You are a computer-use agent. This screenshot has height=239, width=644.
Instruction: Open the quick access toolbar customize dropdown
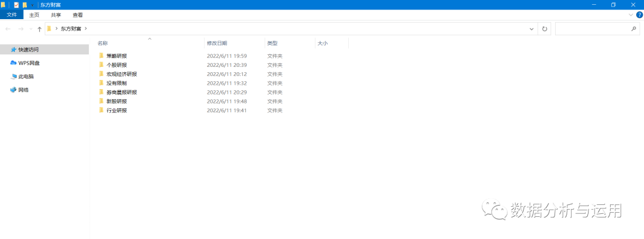click(x=32, y=5)
